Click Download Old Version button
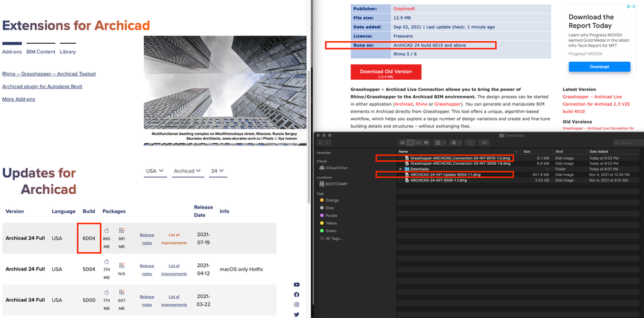Image resolution: width=644 pixels, height=318 pixels. point(385,72)
